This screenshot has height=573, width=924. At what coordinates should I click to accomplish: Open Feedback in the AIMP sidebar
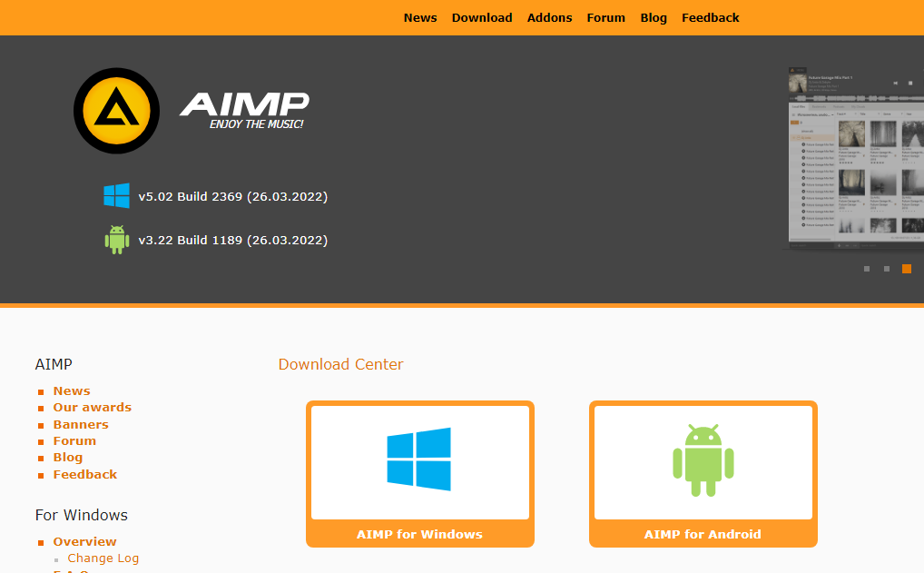(x=84, y=475)
